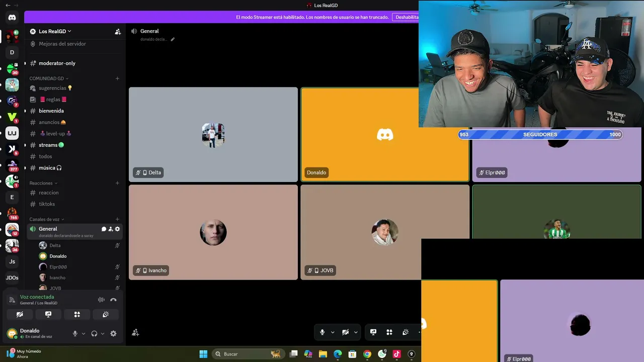The width and height of the screenshot is (644, 362).
Task: Open noise suppression waveform icon
Action: point(101,300)
